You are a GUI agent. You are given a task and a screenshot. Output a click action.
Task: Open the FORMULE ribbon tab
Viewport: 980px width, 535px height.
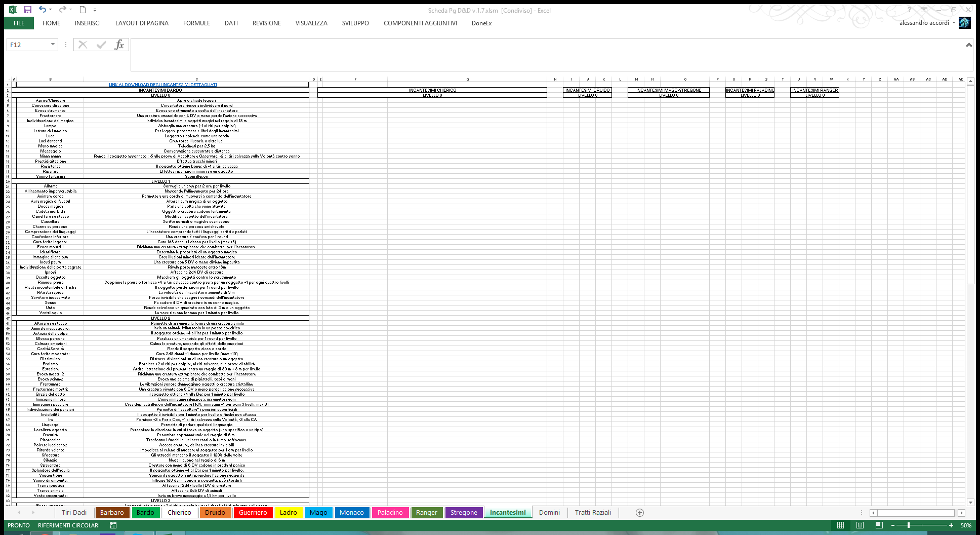(x=196, y=23)
